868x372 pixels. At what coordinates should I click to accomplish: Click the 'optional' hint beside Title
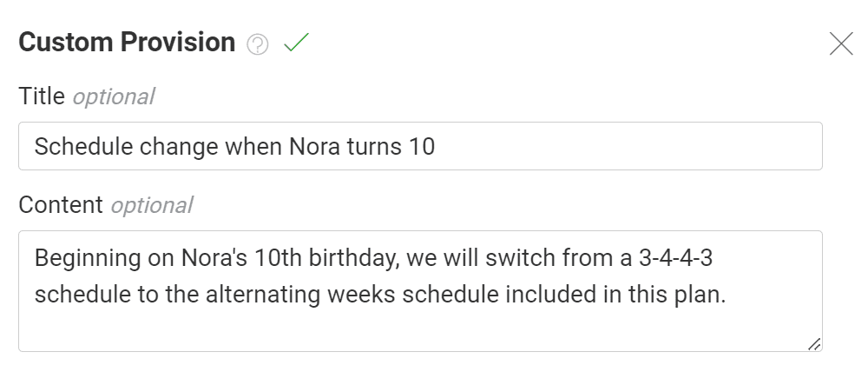[114, 96]
